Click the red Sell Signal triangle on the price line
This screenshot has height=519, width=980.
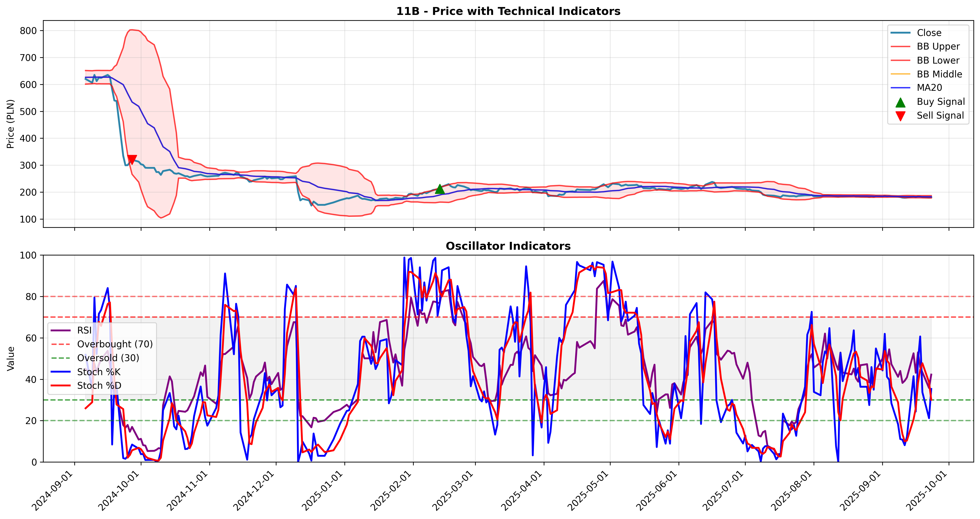click(132, 160)
